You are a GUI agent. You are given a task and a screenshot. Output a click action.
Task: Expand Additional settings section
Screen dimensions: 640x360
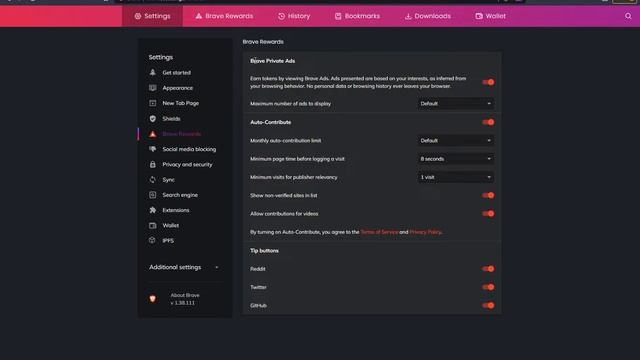click(184, 267)
